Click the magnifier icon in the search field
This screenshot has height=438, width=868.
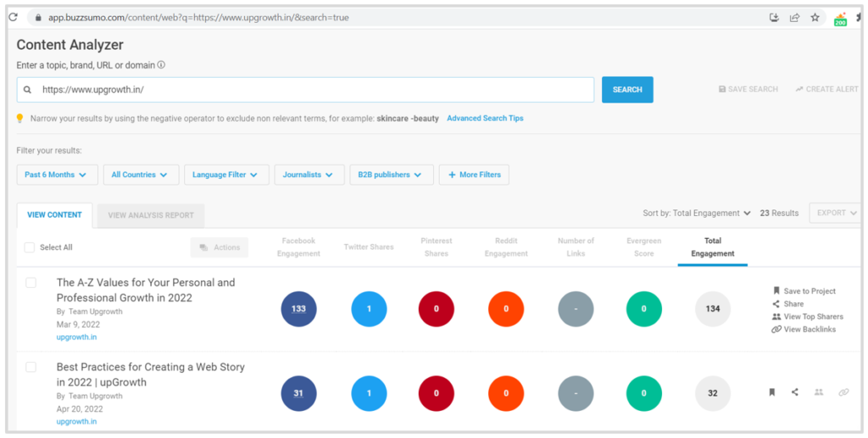(x=28, y=90)
